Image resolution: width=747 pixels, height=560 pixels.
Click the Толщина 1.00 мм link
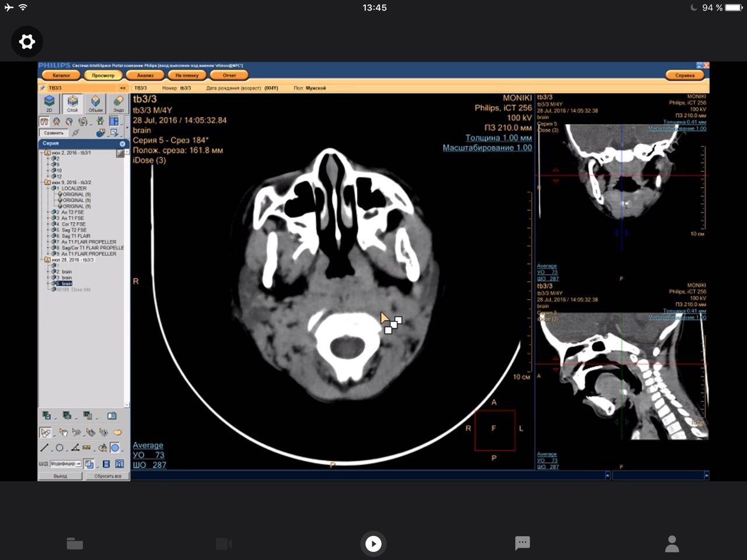pyautogui.click(x=498, y=138)
